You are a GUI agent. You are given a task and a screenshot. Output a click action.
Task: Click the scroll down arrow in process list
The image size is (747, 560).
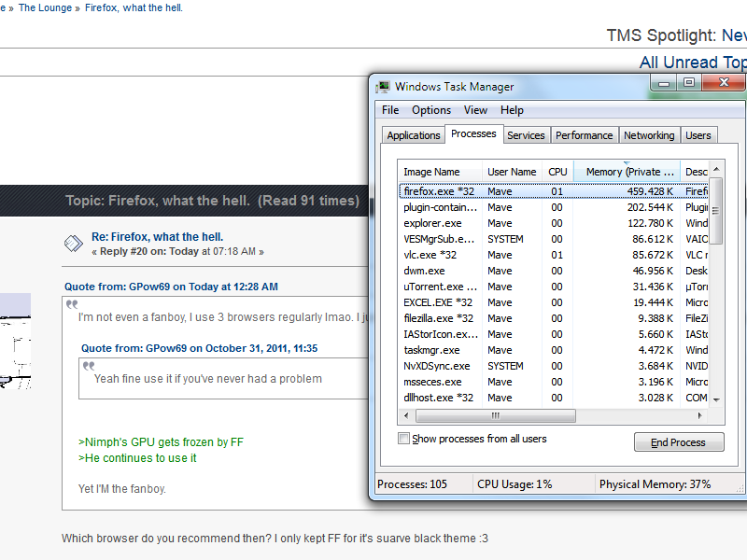(x=716, y=400)
